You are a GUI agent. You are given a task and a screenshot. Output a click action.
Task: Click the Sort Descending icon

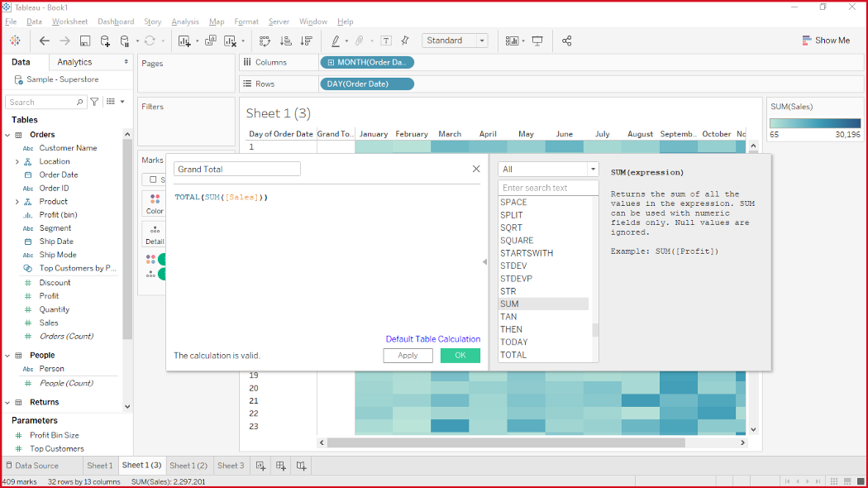(x=307, y=41)
